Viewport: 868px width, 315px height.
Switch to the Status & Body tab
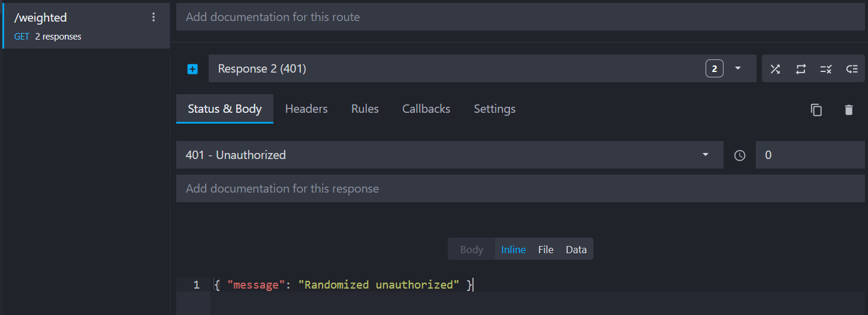click(x=225, y=109)
